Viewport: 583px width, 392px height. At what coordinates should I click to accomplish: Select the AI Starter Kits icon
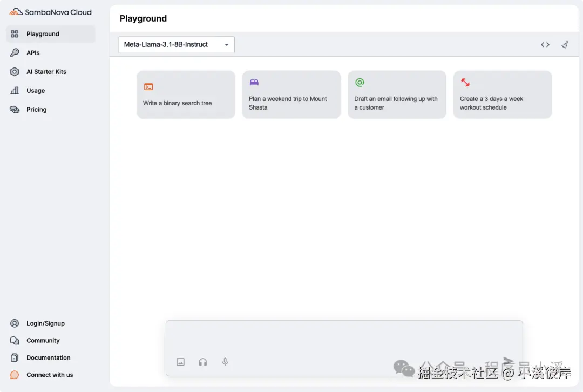pyautogui.click(x=15, y=71)
